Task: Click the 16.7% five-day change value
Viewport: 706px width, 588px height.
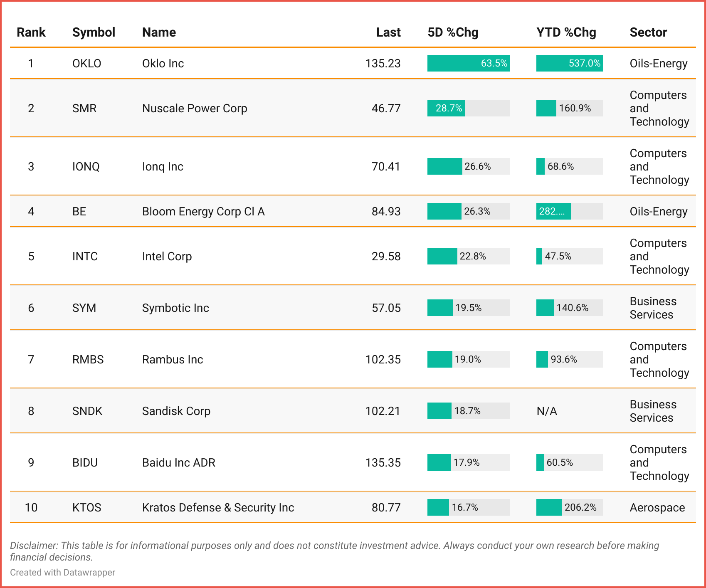Action: point(465,507)
